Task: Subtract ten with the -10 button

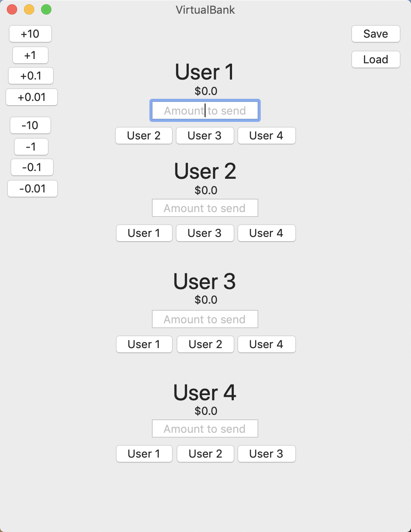Action: [x=30, y=125]
